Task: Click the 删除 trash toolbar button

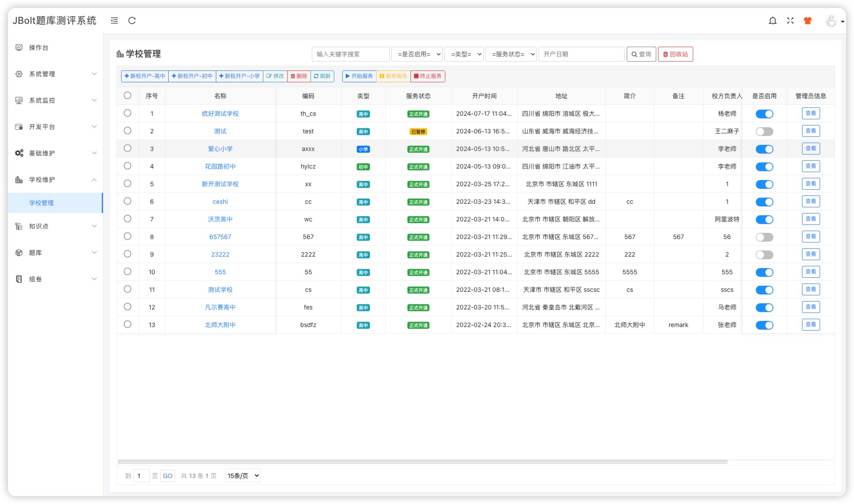Action: (x=299, y=76)
